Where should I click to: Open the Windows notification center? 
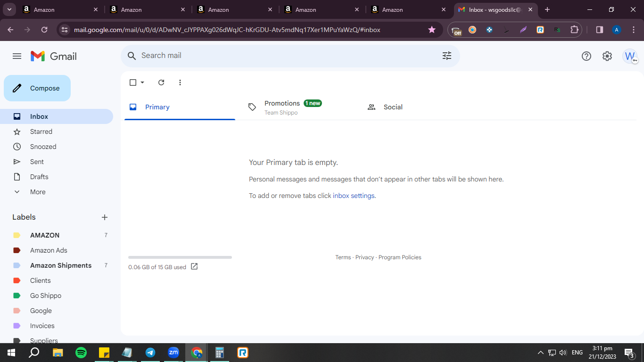coord(629,353)
